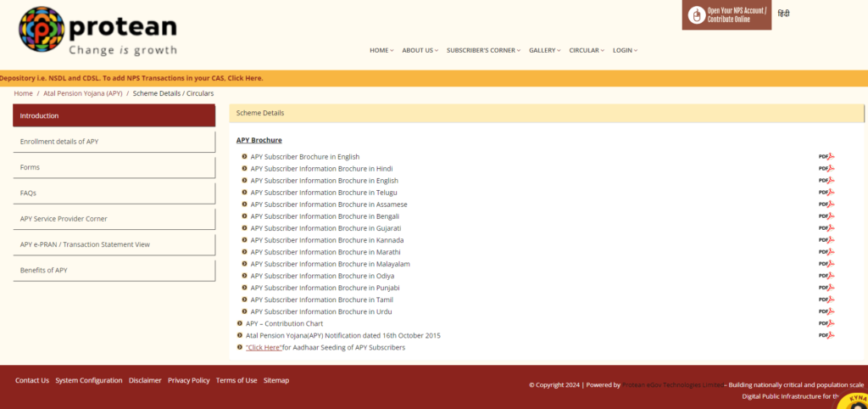
Task: Open APY – Contribution Chart text
Action: pyautogui.click(x=284, y=323)
